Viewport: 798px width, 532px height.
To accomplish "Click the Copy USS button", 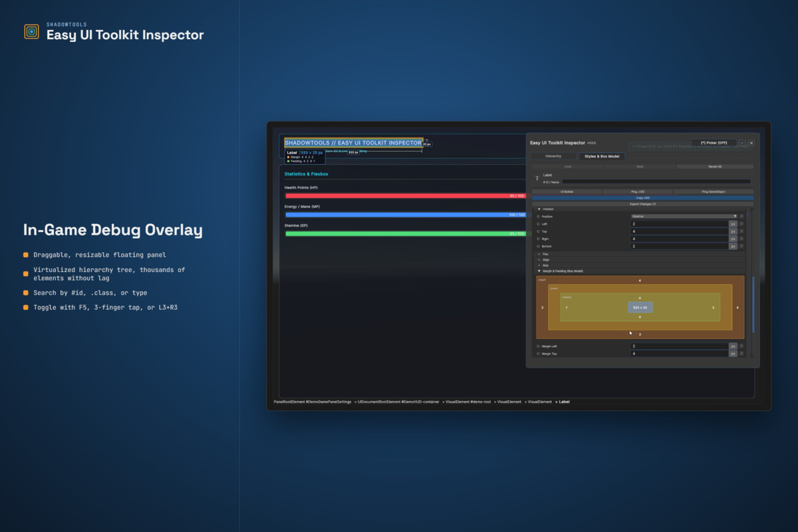I will pos(643,198).
